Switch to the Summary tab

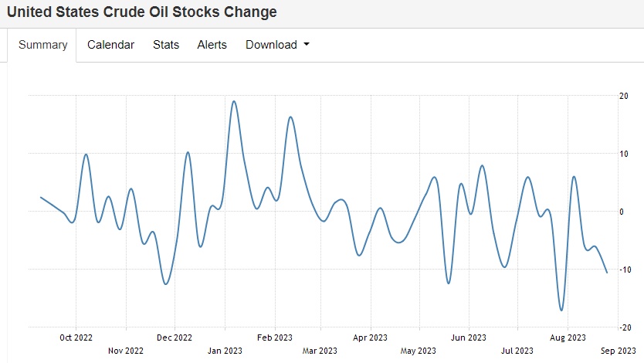pos(43,45)
